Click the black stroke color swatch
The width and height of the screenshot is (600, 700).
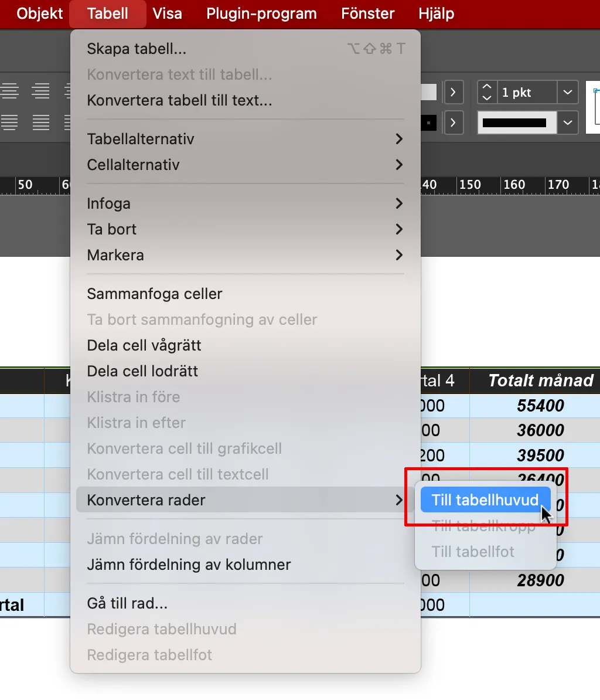(429, 123)
